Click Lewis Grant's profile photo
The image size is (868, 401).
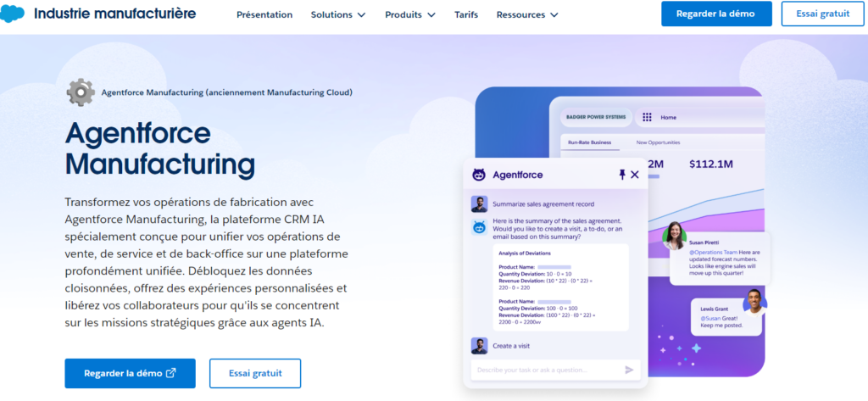click(754, 302)
